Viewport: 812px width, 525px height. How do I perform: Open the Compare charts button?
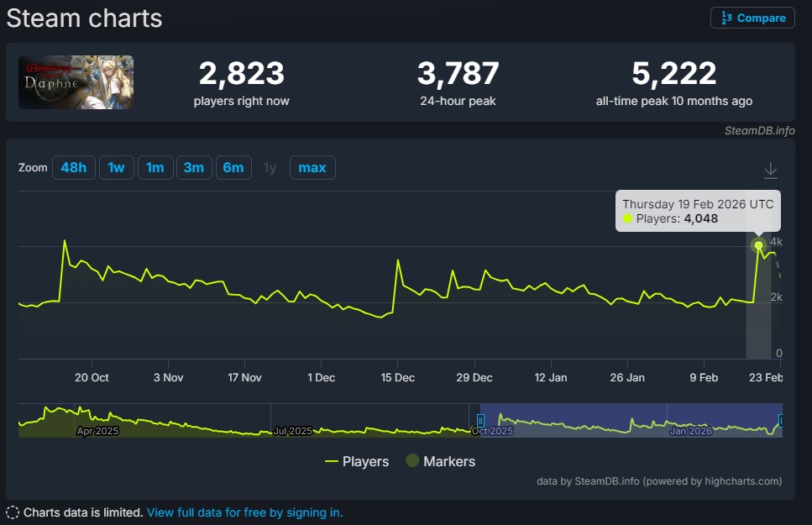[752, 18]
